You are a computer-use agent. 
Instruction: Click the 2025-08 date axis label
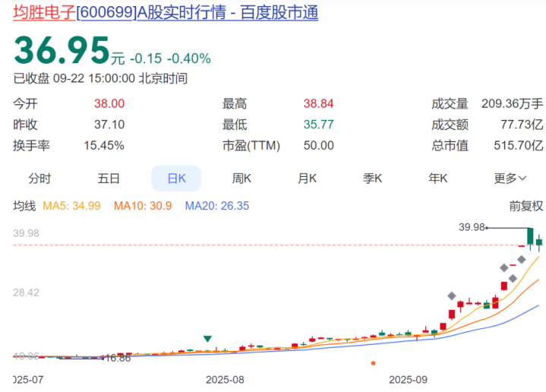[x=225, y=379]
